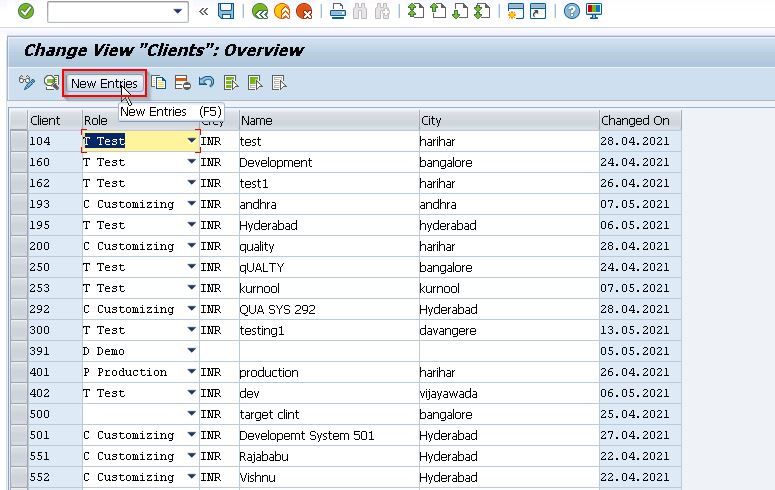
Task: Click the client number cell '551'
Action: coord(54,456)
